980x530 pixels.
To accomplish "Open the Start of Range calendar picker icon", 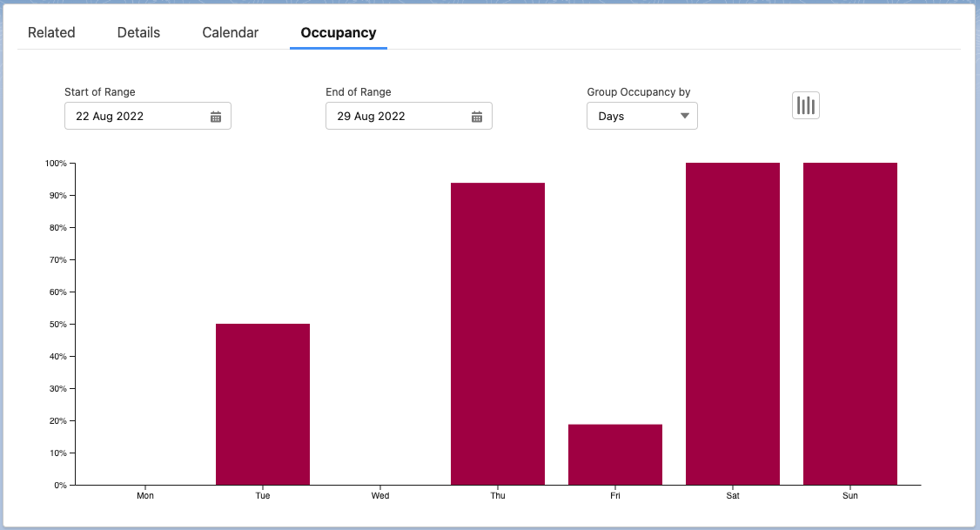I will point(216,117).
